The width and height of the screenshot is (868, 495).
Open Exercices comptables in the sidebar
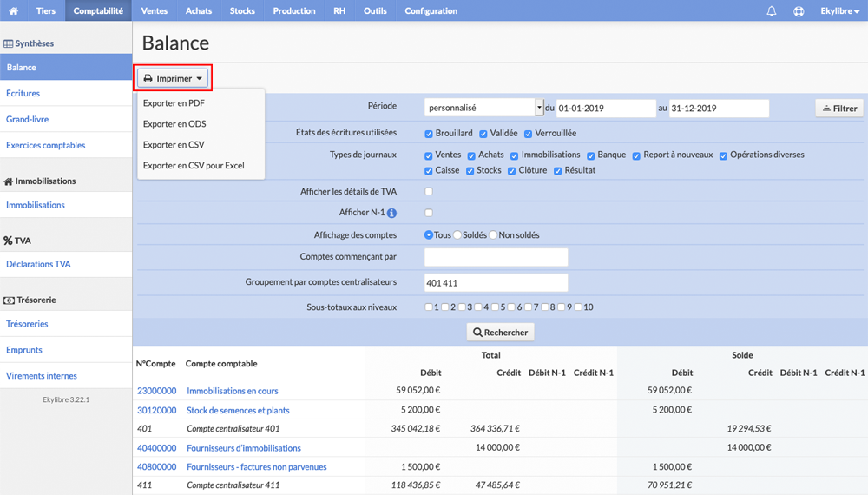tap(66, 145)
